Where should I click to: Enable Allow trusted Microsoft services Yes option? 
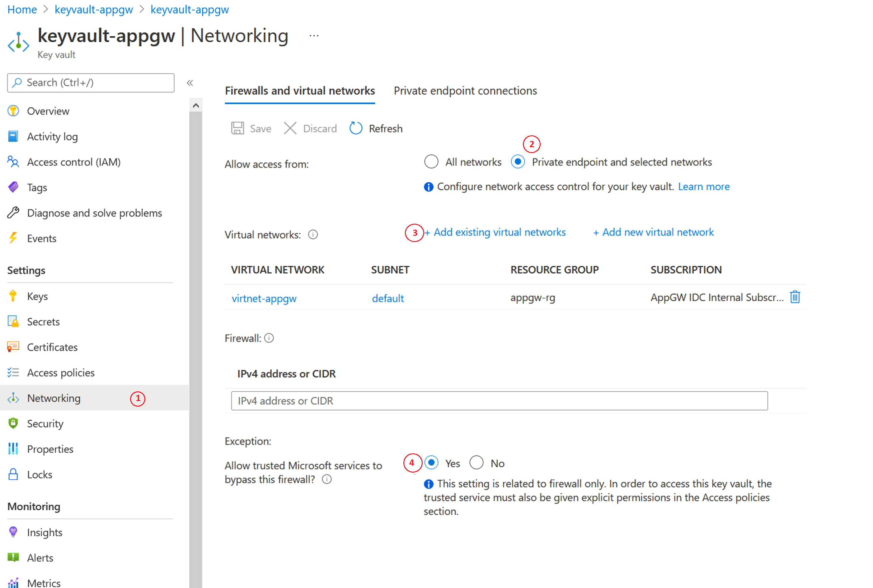coord(431,463)
